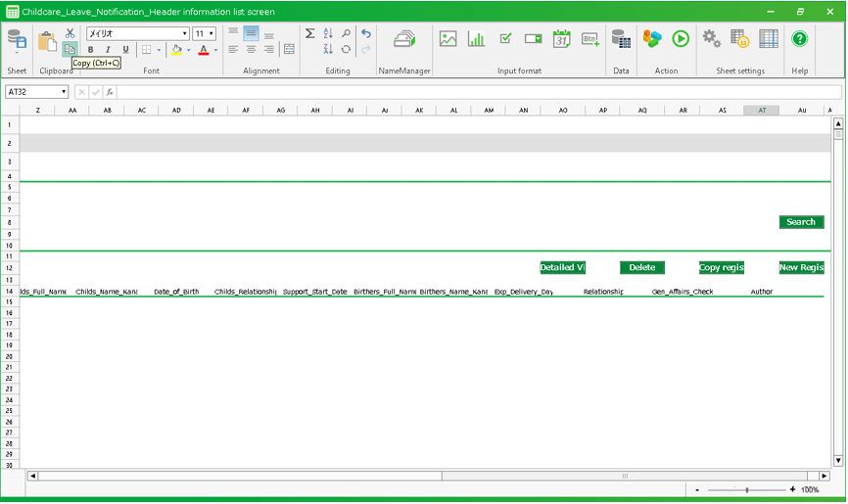848x504 pixels.
Task: Toggle bold formatting
Action: pos(91,50)
